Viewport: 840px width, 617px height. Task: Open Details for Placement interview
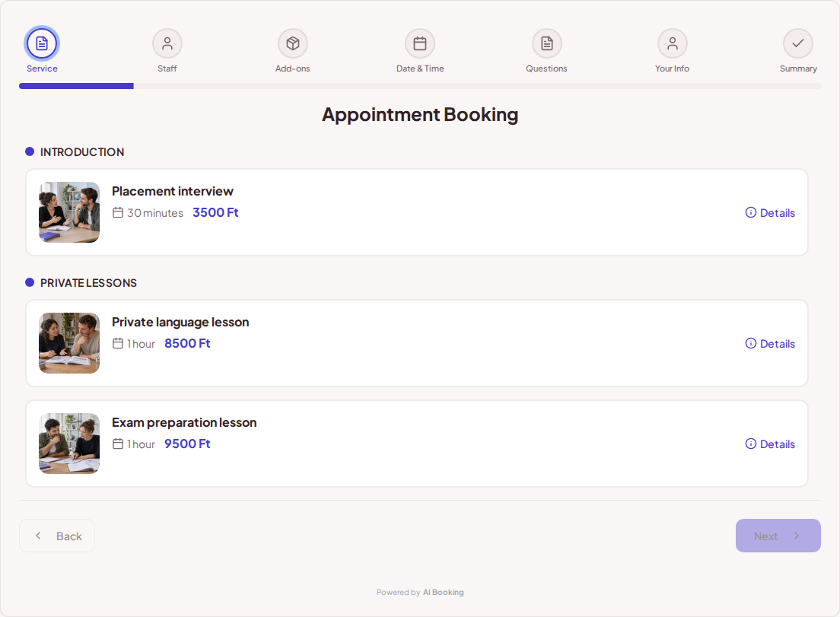770,212
